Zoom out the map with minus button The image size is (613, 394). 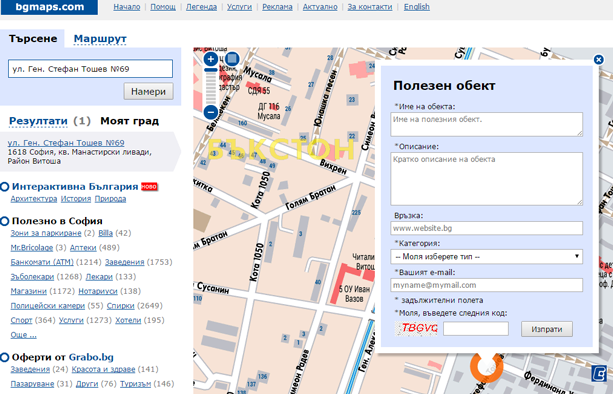point(211,112)
